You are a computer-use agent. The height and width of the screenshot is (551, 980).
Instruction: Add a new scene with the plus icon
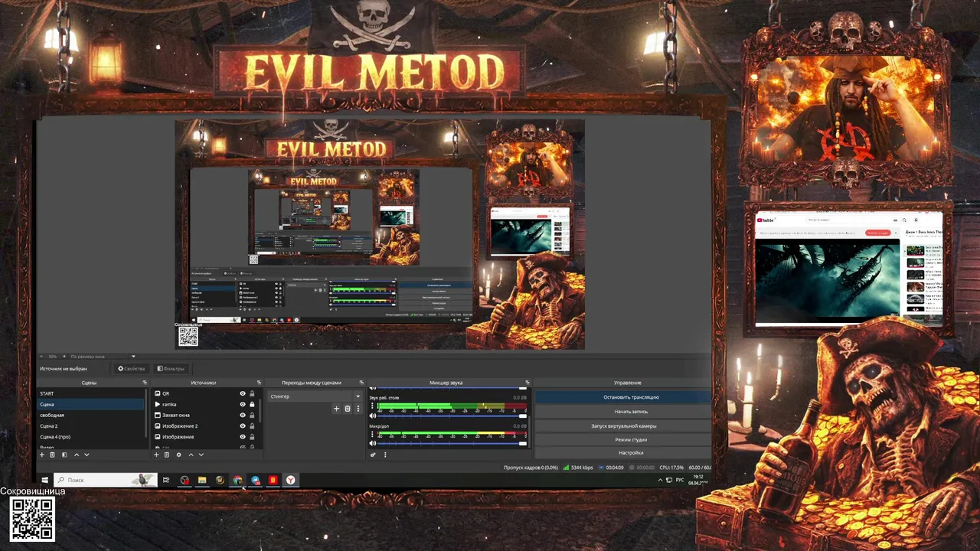[x=42, y=455]
